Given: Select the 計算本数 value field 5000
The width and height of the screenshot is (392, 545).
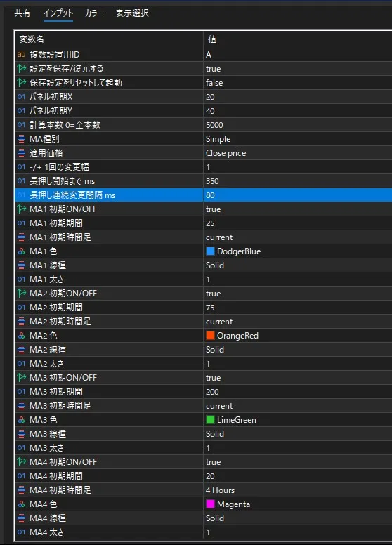Looking at the screenshot, I should pyautogui.click(x=297, y=125).
